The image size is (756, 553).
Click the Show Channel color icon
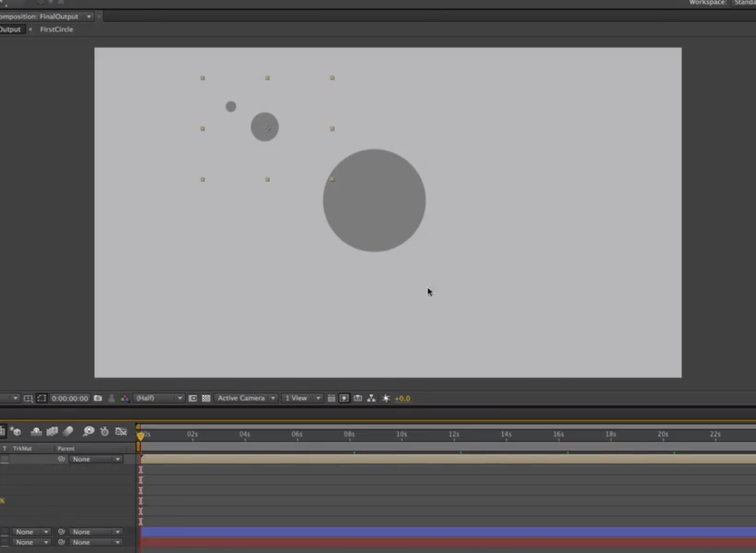(x=125, y=398)
